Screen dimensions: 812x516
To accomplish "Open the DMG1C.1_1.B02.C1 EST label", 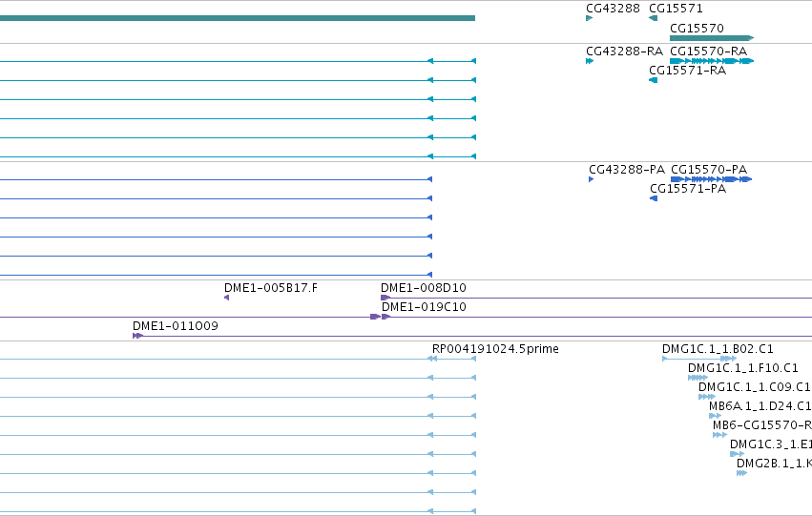I will pyautogui.click(x=718, y=349).
